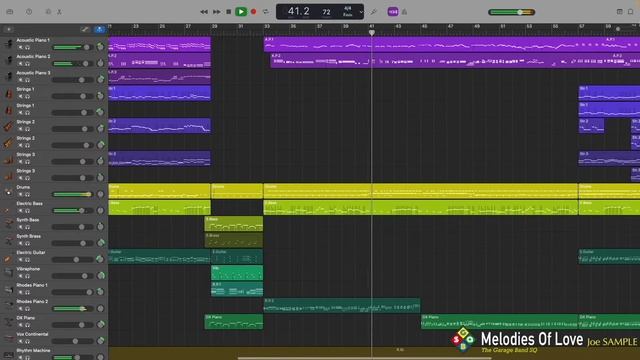Screen dimensions: 640x360
Task: Select the Strings 2 cello track icon
Action: [x=8, y=126]
